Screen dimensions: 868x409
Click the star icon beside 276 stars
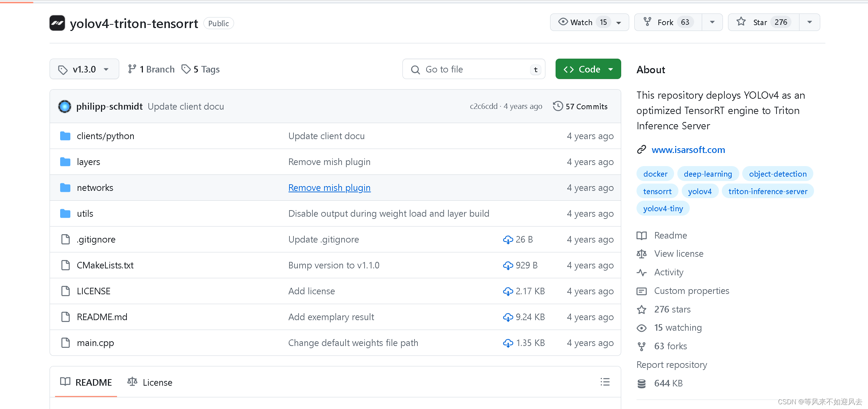point(642,310)
